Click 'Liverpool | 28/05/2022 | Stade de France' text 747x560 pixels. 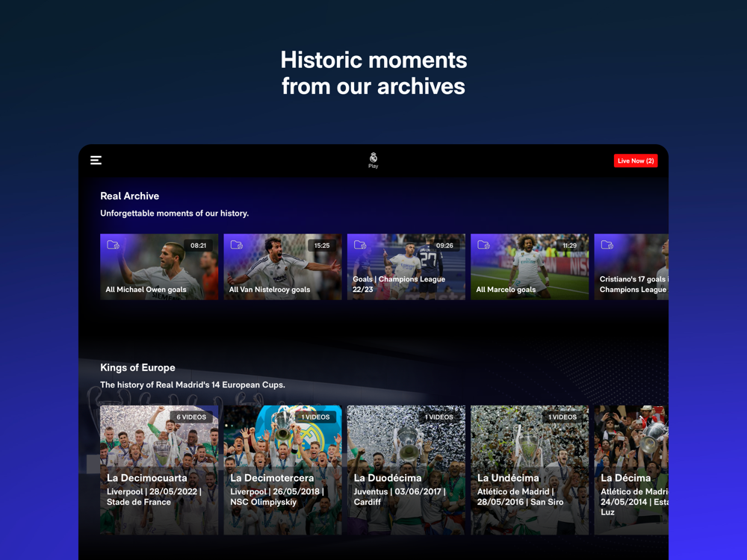coord(154,497)
